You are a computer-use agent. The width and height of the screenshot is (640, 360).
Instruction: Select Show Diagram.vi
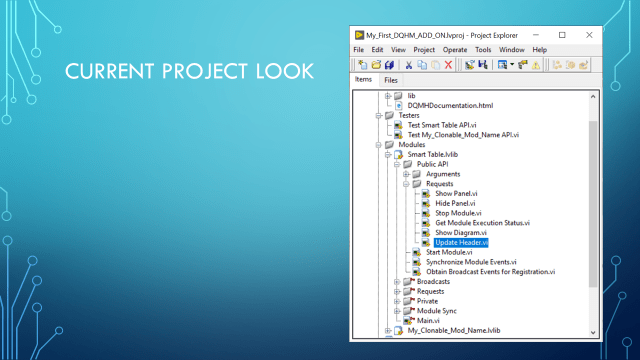point(461,233)
